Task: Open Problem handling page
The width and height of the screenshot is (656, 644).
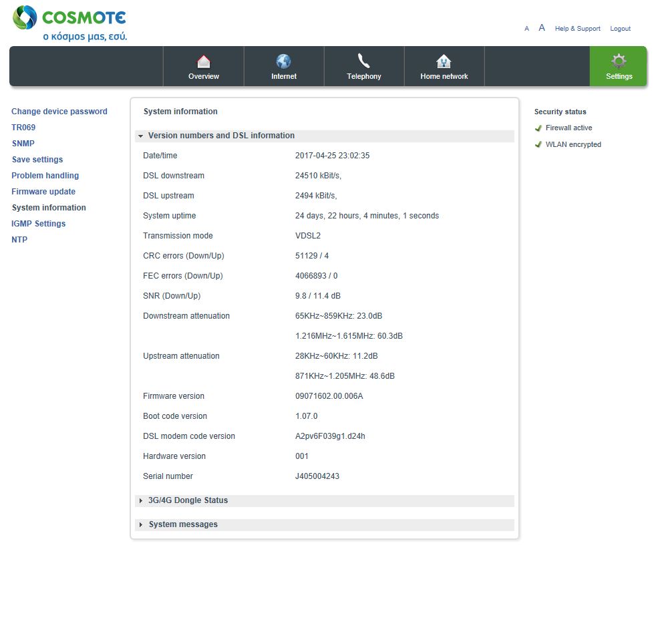Action: (x=45, y=175)
